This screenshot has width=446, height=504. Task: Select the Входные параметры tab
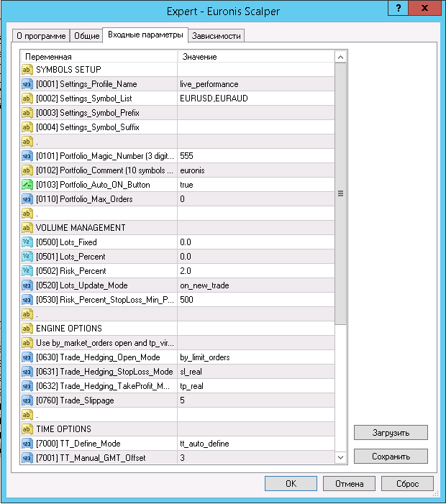pos(145,35)
